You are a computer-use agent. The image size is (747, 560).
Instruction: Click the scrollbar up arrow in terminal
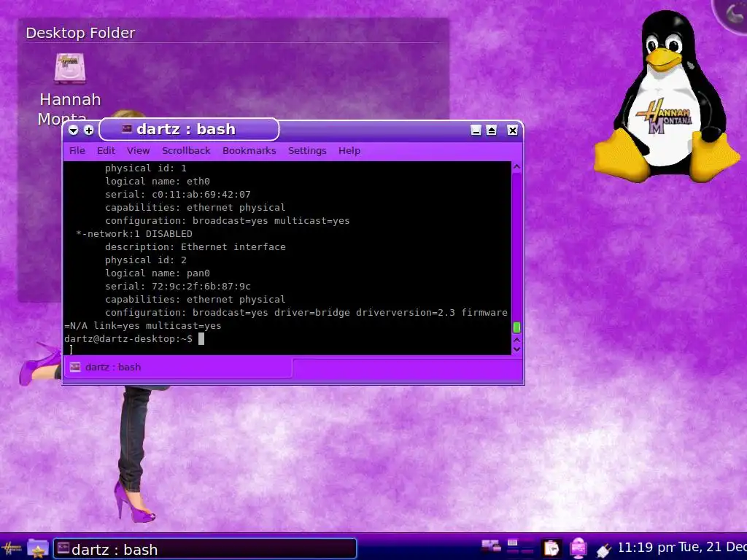point(517,167)
